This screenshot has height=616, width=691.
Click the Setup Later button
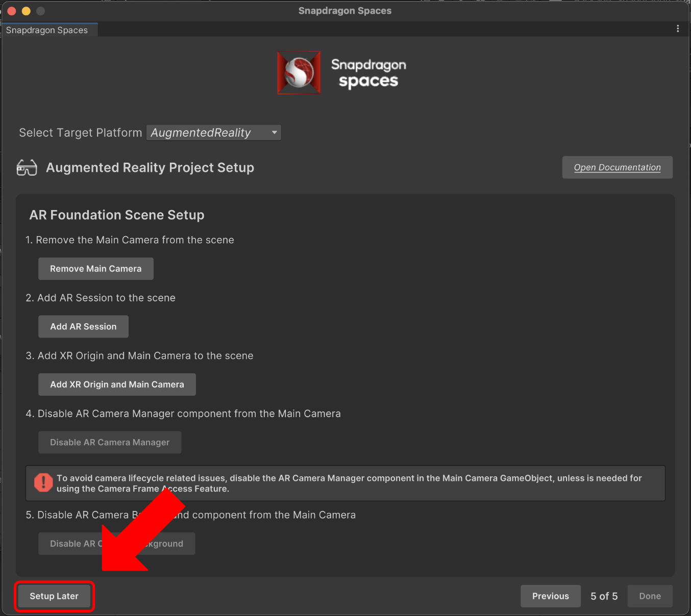click(54, 596)
